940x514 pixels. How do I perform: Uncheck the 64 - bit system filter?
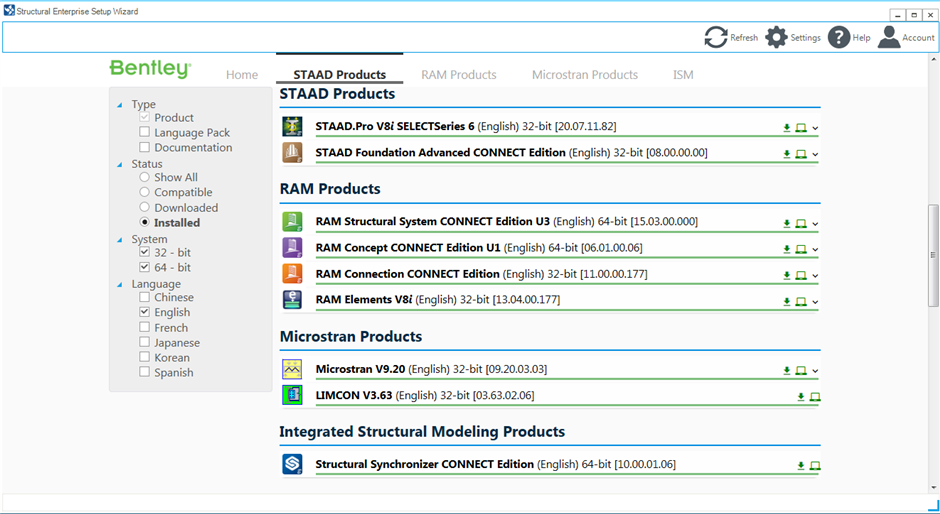(144, 267)
